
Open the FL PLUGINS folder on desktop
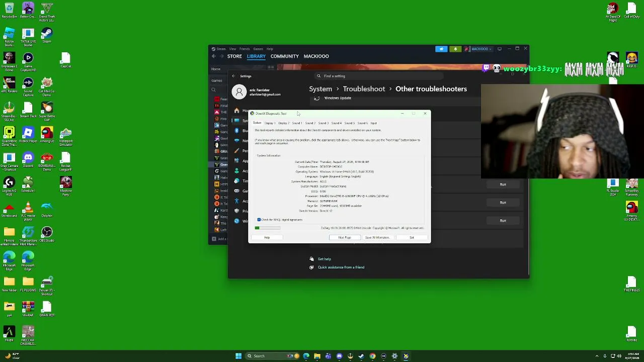tap(28, 284)
